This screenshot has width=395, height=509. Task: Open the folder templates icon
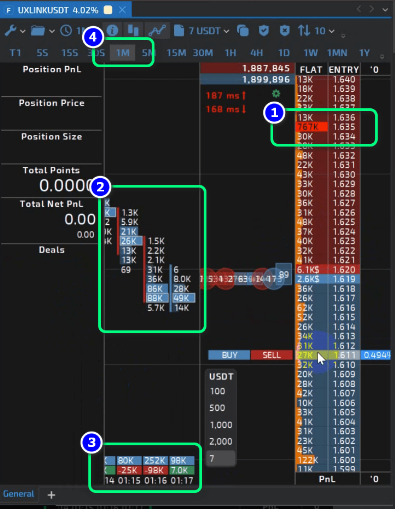pyautogui.click(x=38, y=31)
